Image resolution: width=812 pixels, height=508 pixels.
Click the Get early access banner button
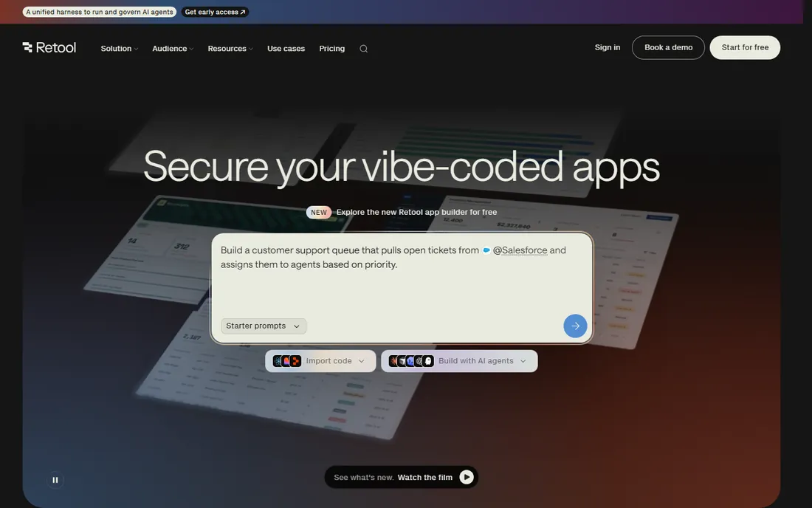(215, 12)
